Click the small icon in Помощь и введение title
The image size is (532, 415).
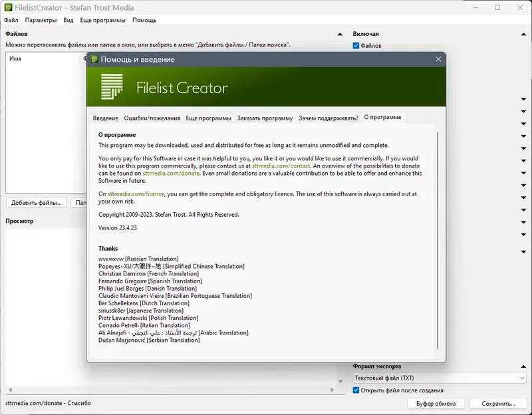[x=94, y=59]
